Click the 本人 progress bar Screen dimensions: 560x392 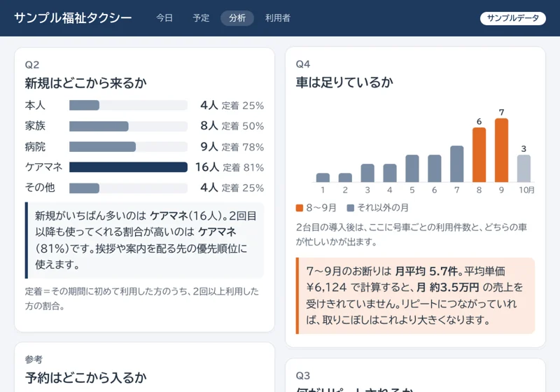[x=128, y=105]
